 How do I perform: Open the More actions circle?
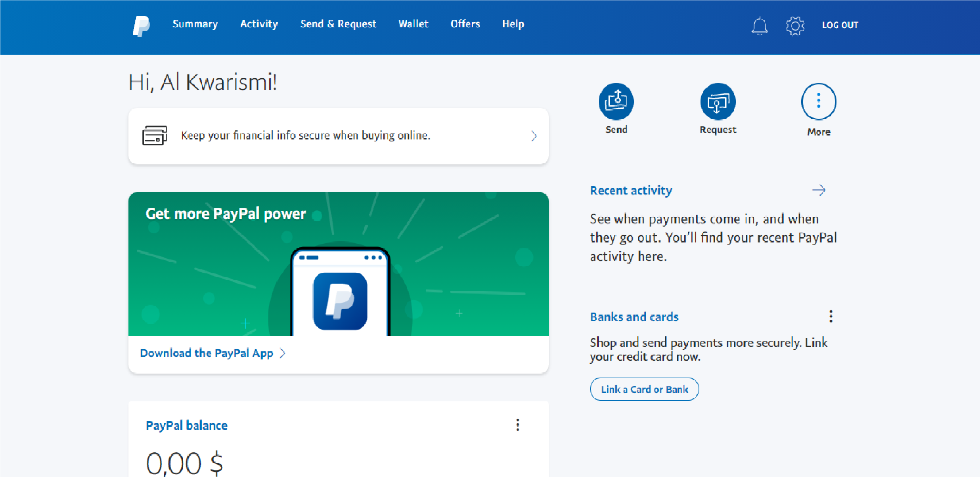tap(818, 101)
